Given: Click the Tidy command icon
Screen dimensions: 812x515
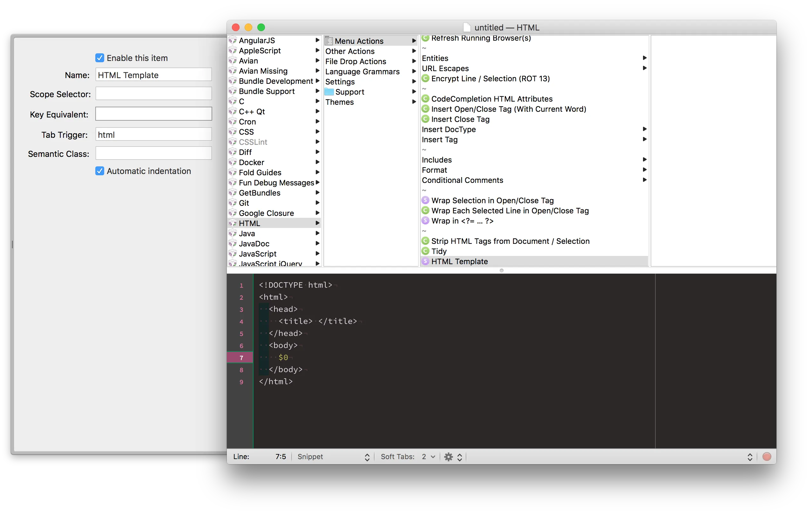Looking at the screenshot, I should click(x=425, y=251).
